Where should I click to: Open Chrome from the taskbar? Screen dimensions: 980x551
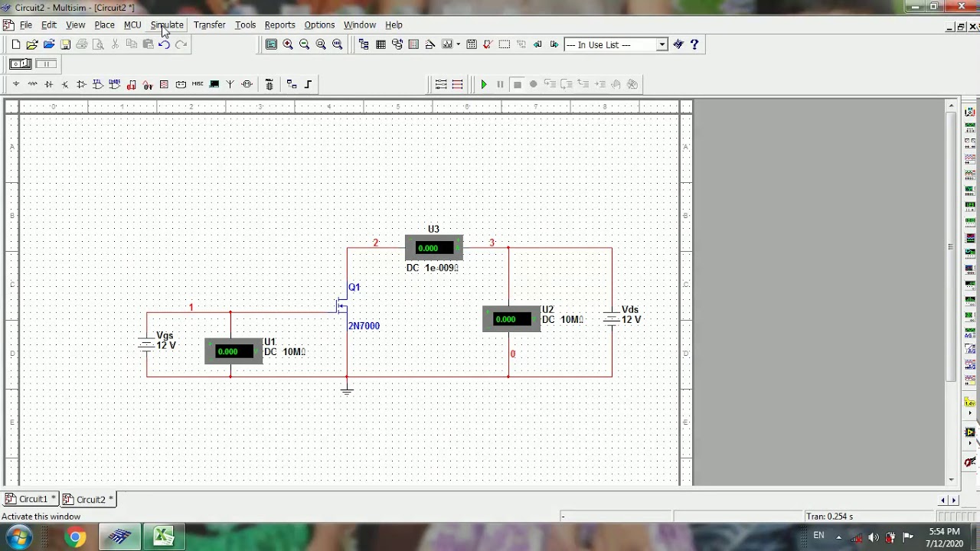75,537
